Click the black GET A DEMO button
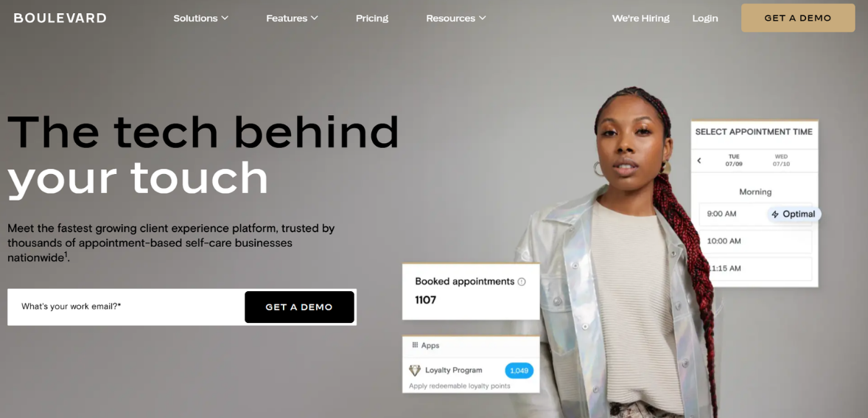This screenshot has height=418, width=868. (x=299, y=307)
